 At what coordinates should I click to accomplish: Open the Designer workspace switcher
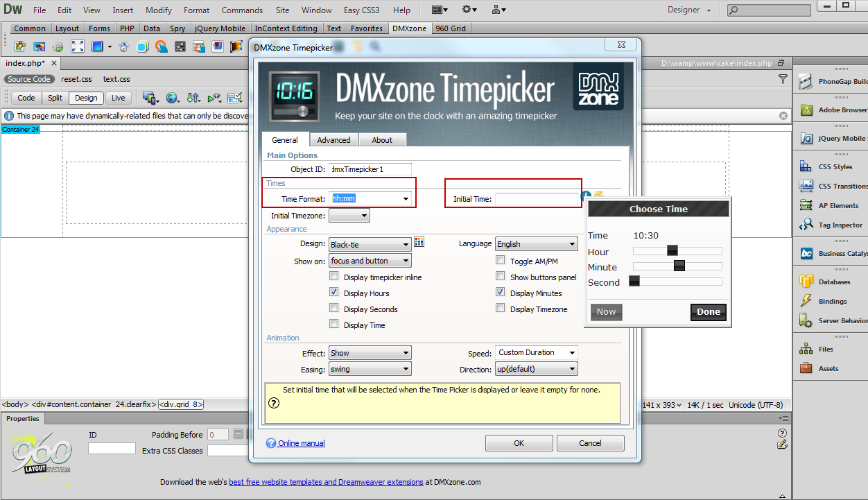(689, 10)
